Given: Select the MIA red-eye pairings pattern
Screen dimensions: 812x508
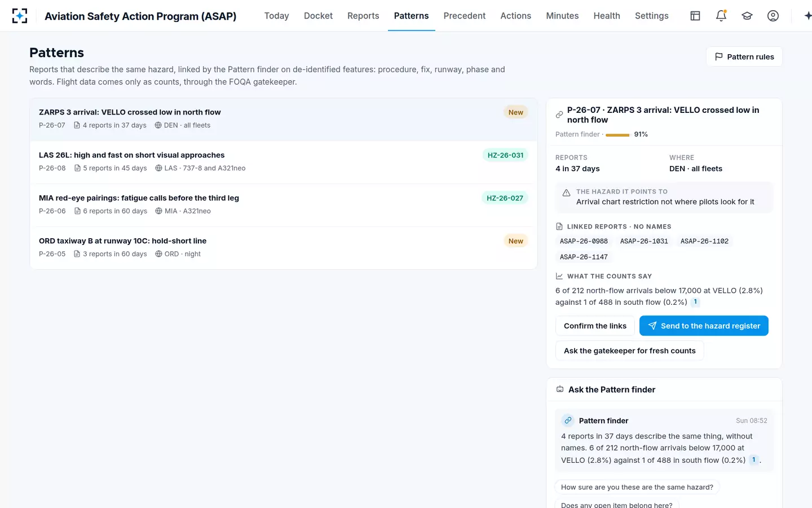Looking at the screenshot, I should [x=283, y=205].
